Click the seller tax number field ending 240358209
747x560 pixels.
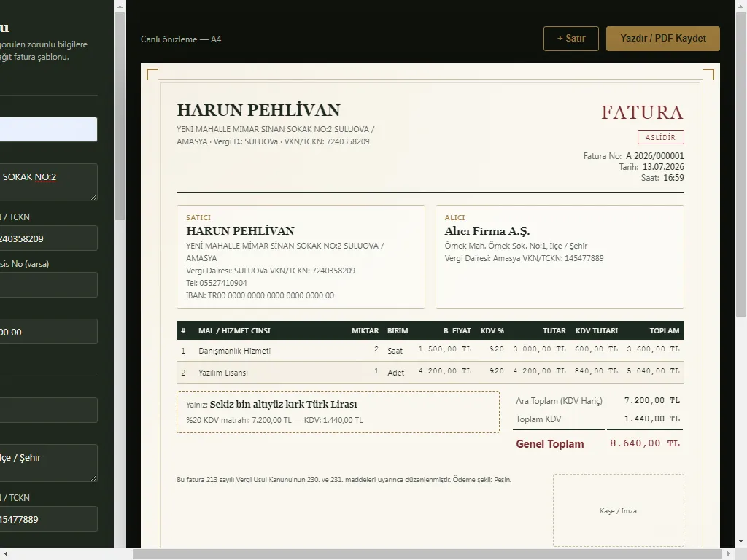pyautogui.click(x=48, y=238)
